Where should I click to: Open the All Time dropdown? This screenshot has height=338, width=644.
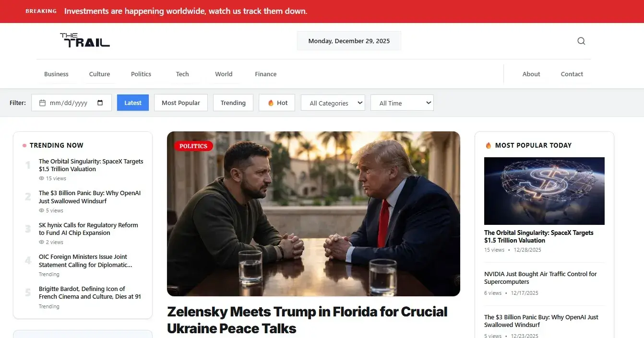click(402, 103)
